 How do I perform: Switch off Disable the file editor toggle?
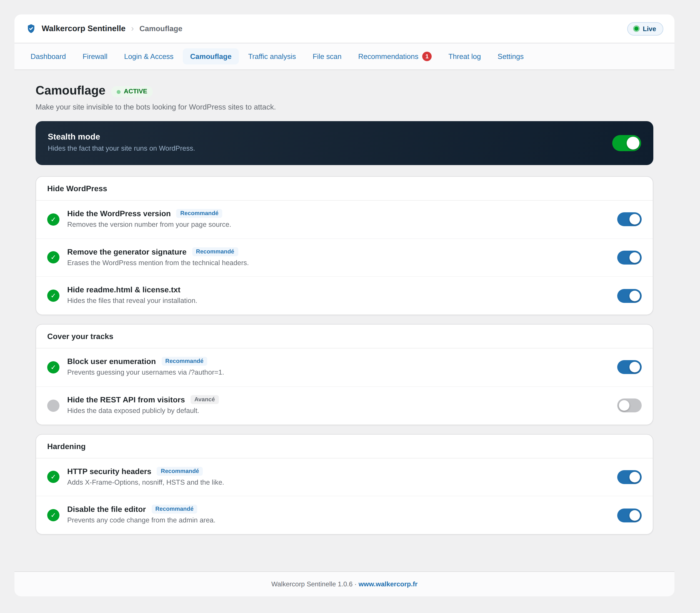tap(629, 515)
